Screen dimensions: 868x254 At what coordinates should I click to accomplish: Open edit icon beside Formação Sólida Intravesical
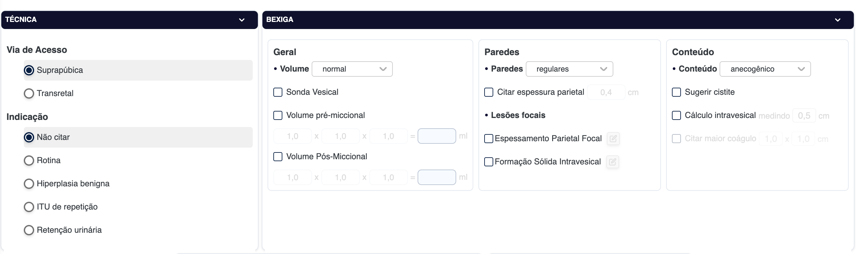point(612,162)
